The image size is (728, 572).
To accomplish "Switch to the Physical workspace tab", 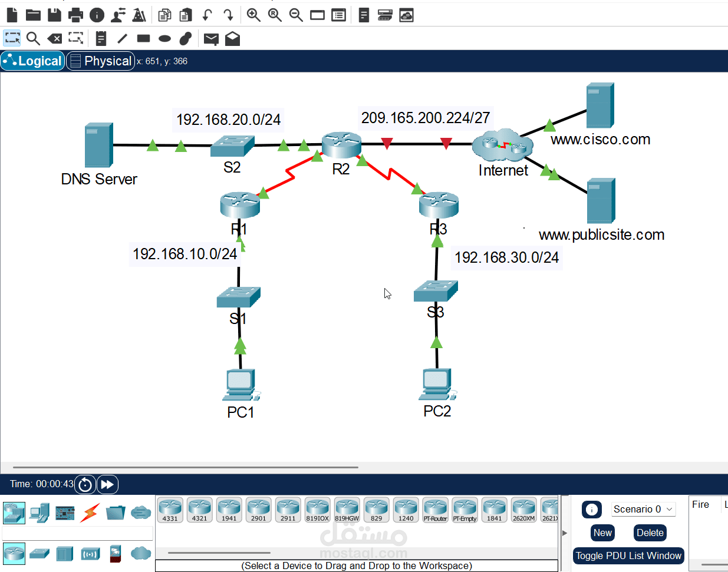I will [x=100, y=61].
